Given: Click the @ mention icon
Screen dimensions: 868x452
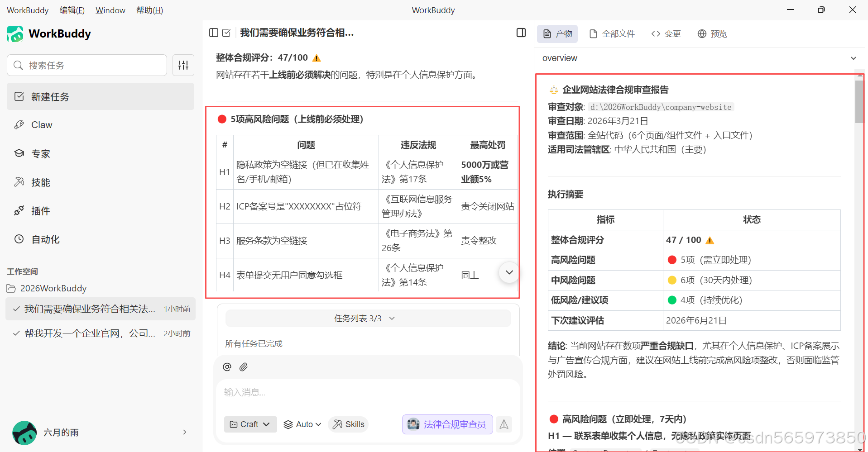Looking at the screenshot, I should tap(227, 367).
